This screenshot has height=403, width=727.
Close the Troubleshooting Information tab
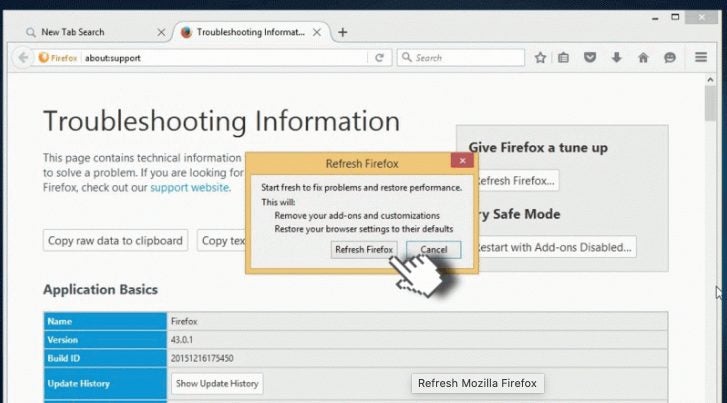(317, 32)
